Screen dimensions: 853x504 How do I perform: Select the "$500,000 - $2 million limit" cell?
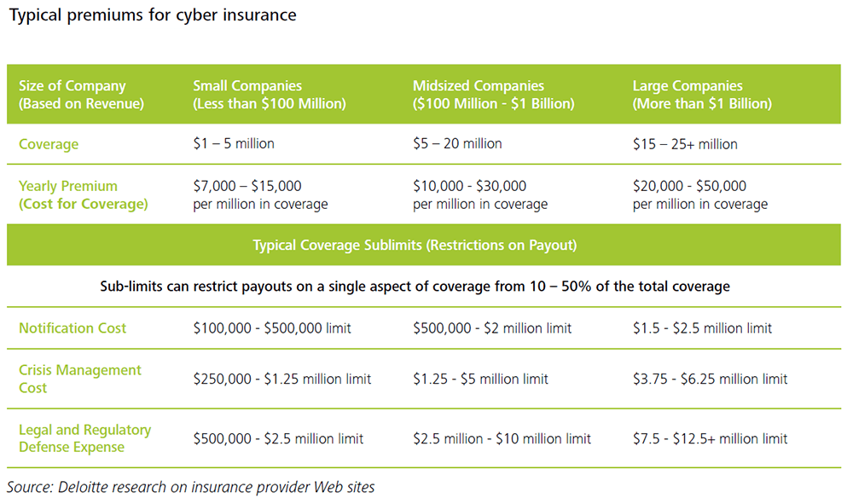pyautogui.click(x=492, y=328)
